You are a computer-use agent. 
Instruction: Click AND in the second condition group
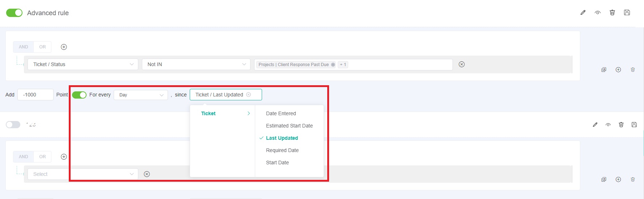[24, 157]
